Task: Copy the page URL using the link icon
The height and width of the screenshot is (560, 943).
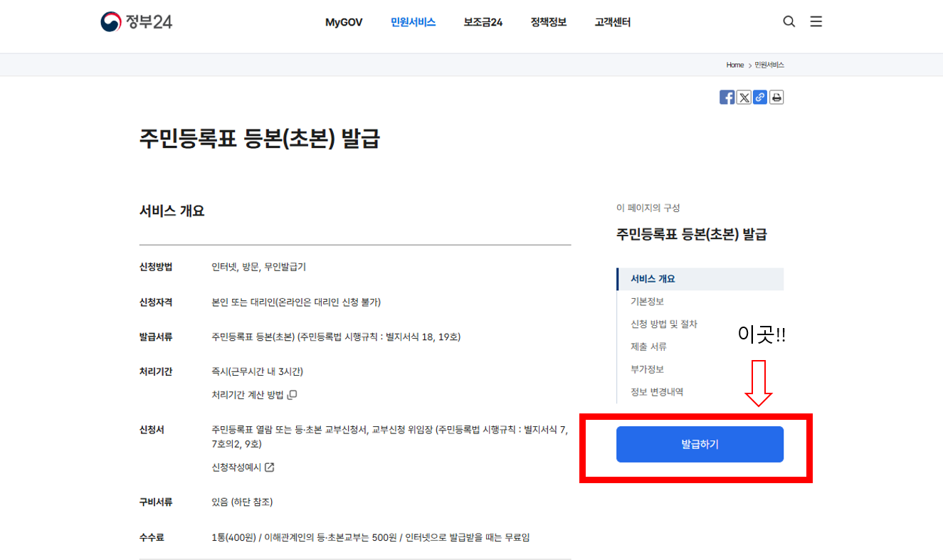Action: [x=759, y=97]
